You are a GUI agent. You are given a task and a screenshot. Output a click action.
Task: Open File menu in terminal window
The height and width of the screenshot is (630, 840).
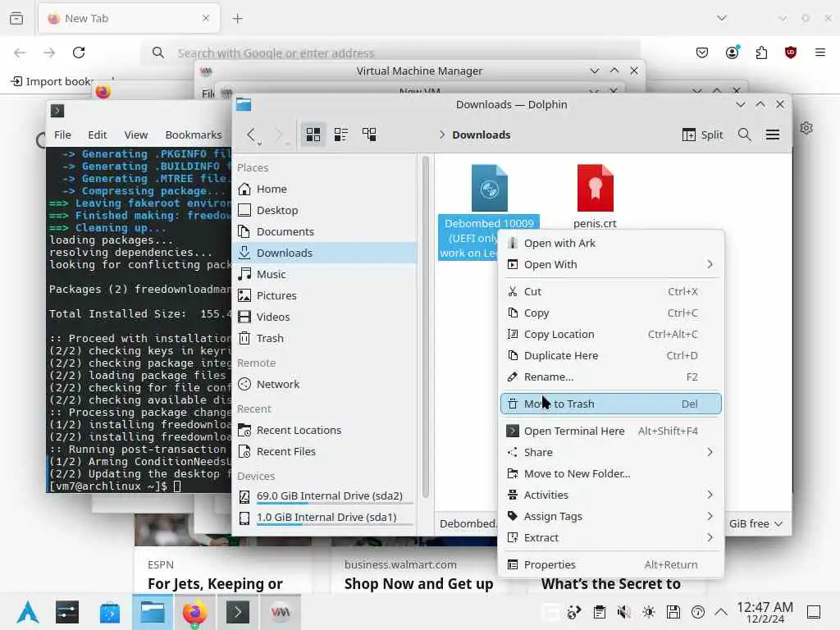62,135
